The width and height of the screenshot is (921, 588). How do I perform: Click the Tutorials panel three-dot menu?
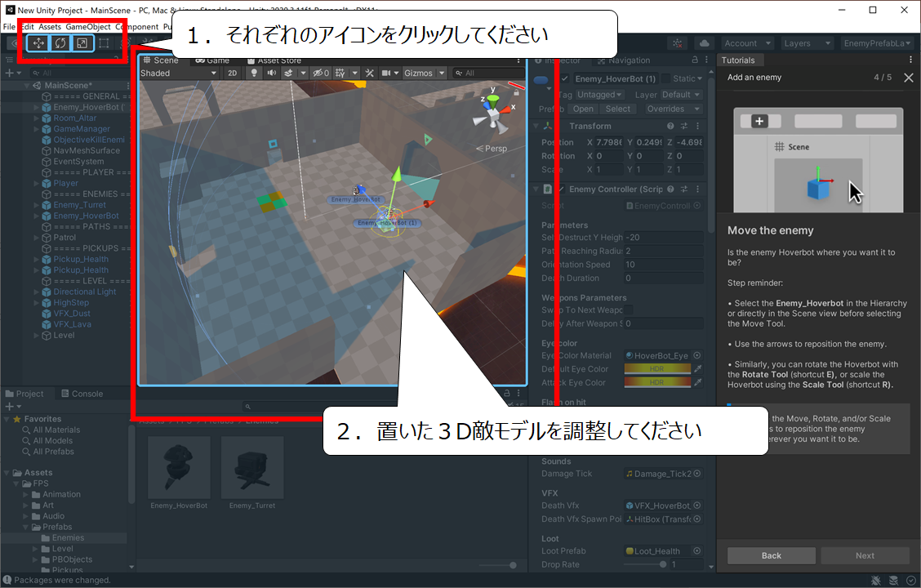tap(911, 60)
